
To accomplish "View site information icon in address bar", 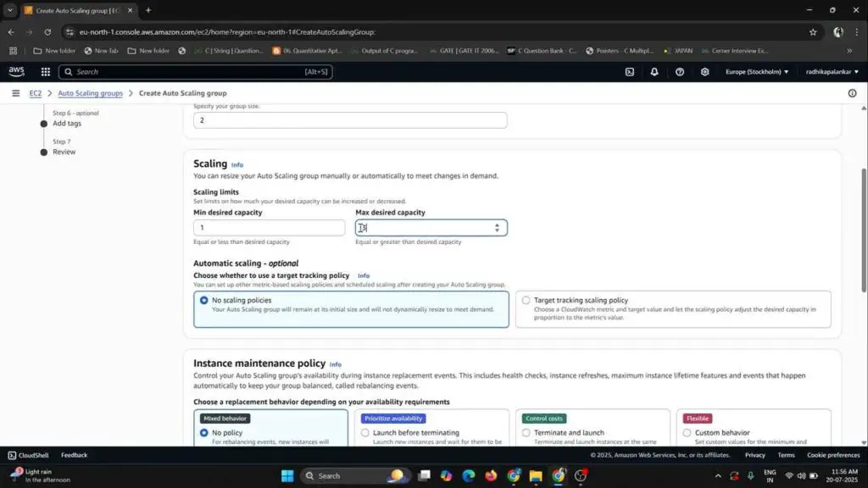I will pyautogui.click(x=70, y=32).
